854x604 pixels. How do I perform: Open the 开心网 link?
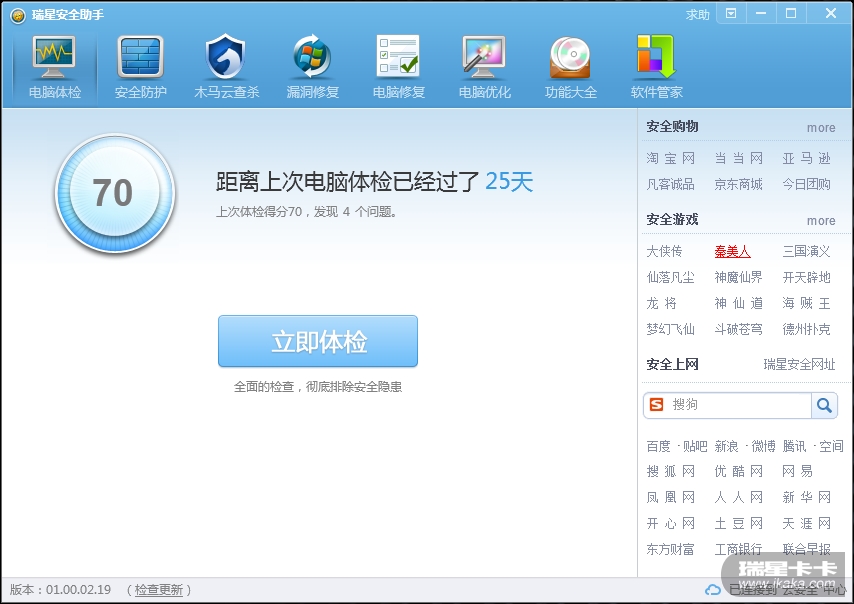click(x=670, y=524)
